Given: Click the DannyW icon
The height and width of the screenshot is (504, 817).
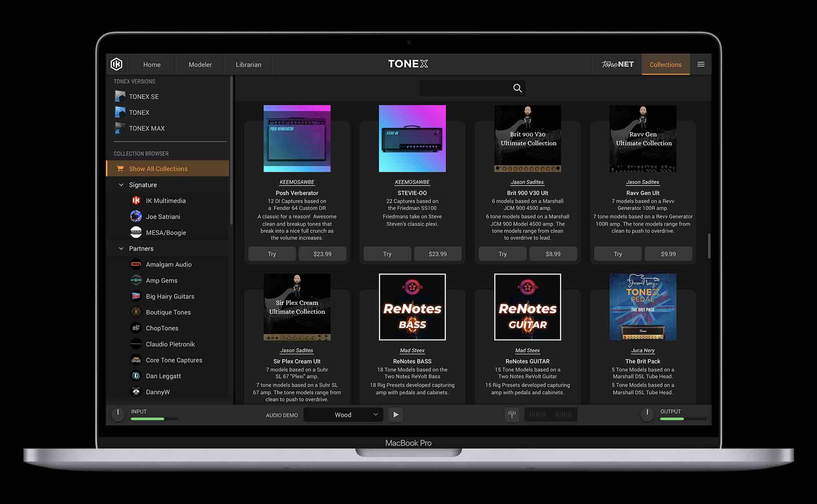Looking at the screenshot, I should click(x=136, y=392).
